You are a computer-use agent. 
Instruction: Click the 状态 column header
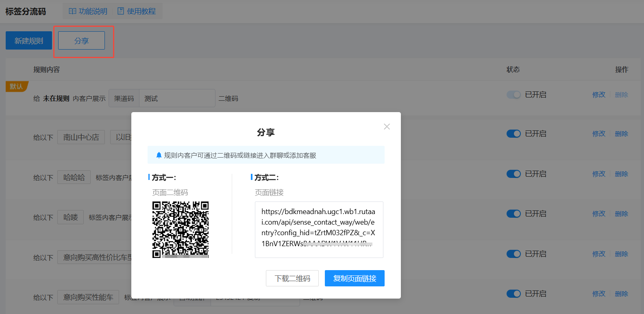(513, 69)
